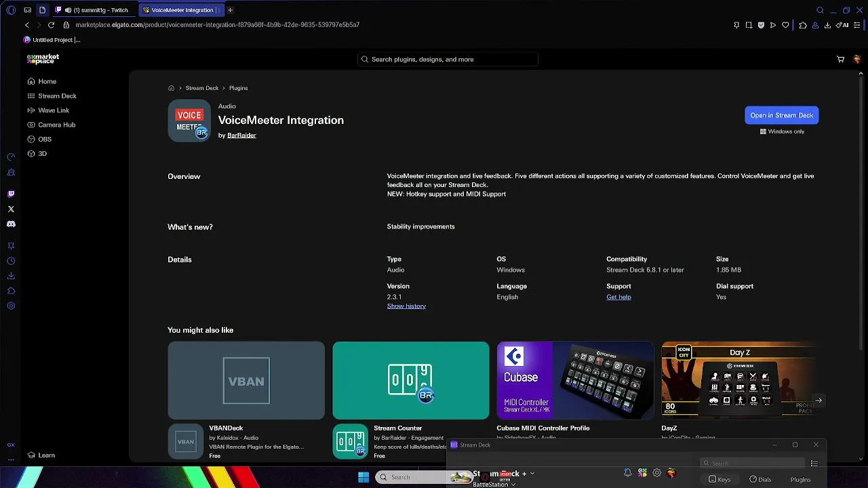Open the BarRaider author link
Screen dimensions: 868x488
(241, 136)
